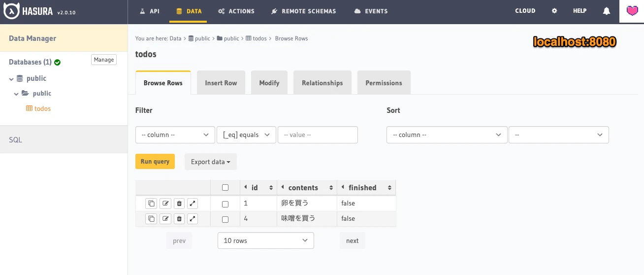This screenshot has height=275, width=644.
Task: Open the CLOUD link
Action: point(525,11)
